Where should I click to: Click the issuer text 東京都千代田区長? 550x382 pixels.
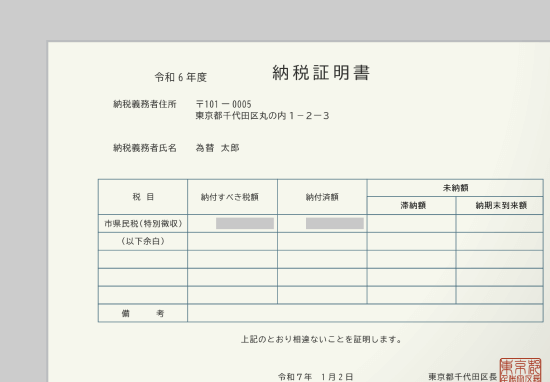tap(462, 377)
